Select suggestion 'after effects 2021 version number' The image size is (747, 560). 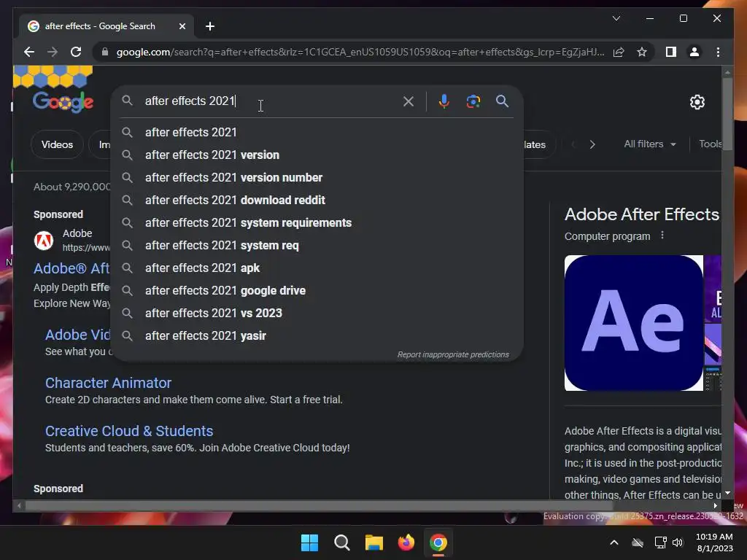tap(317, 178)
